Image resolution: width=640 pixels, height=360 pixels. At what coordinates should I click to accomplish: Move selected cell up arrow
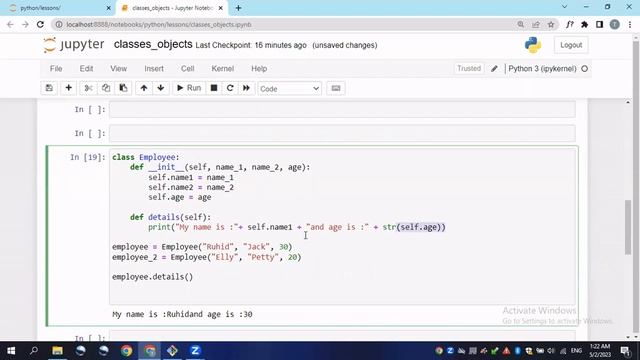(144, 88)
